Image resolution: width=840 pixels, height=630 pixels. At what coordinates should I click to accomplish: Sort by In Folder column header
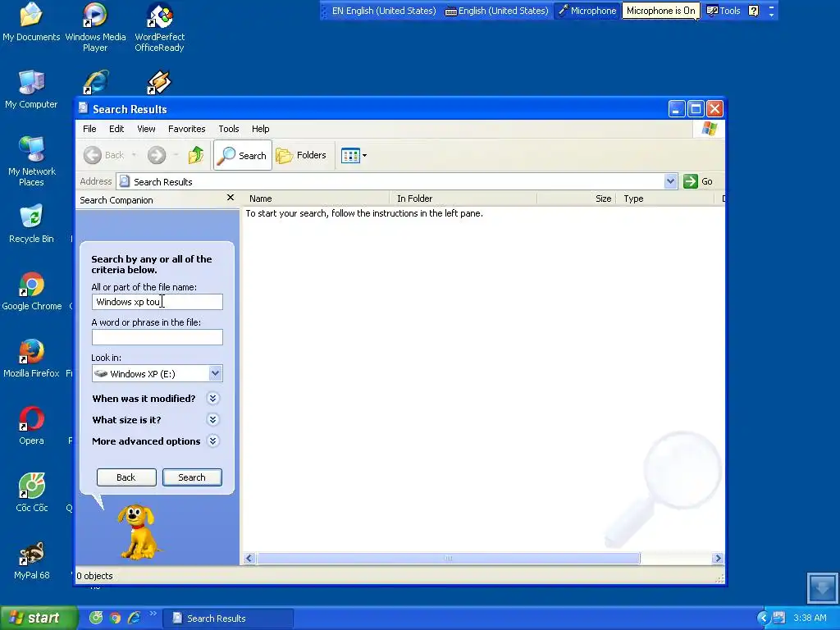(463, 199)
